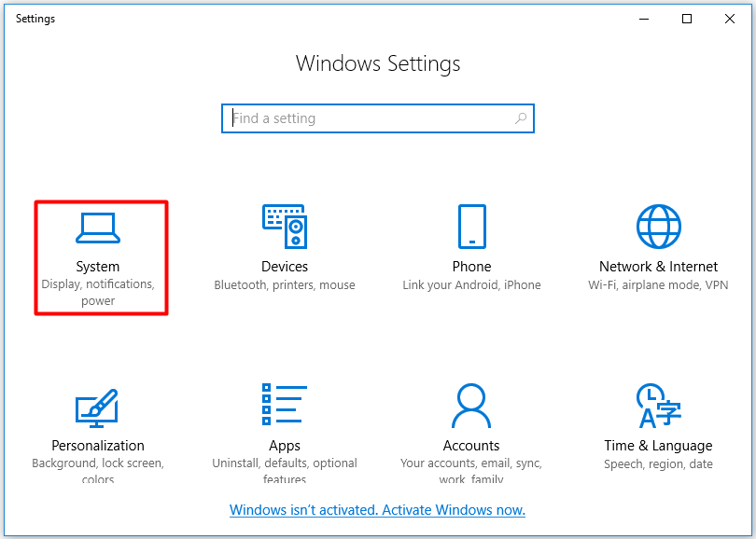Click the Settings title in the titlebar
This screenshot has width=756, height=539.
[x=35, y=18]
